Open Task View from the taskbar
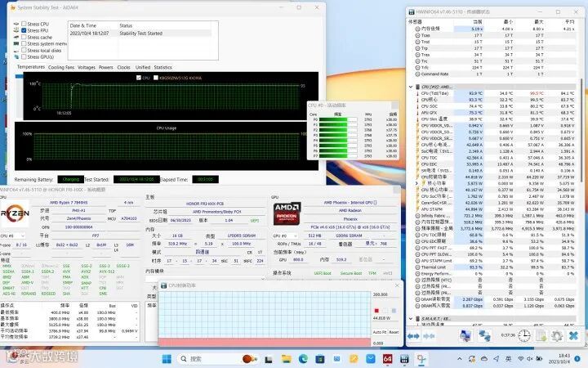The width and height of the screenshot is (588, 368). click(269, 359)
